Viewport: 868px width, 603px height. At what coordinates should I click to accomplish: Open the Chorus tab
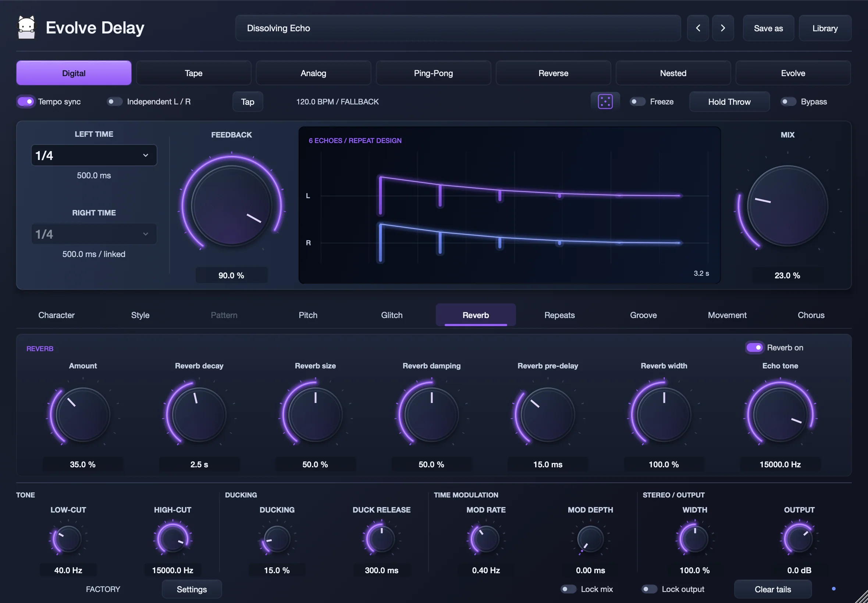(811, 315)
